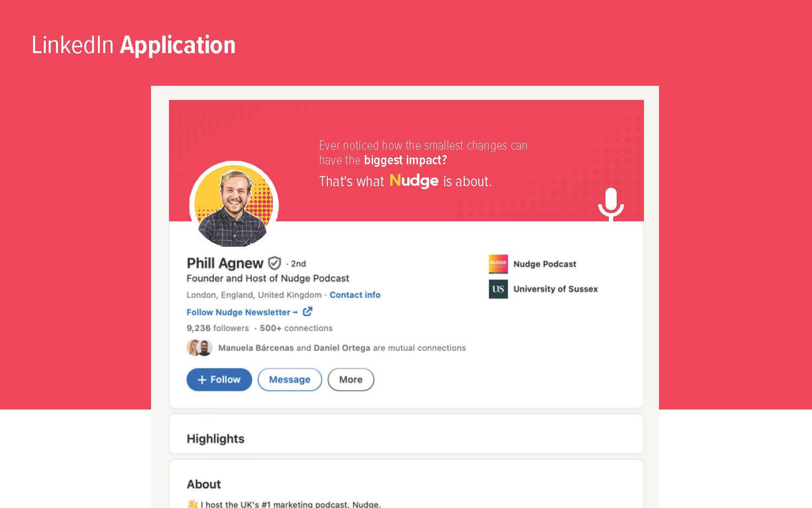Click the Message button
The height and width of the screenshot is (508, 812).
289,379
